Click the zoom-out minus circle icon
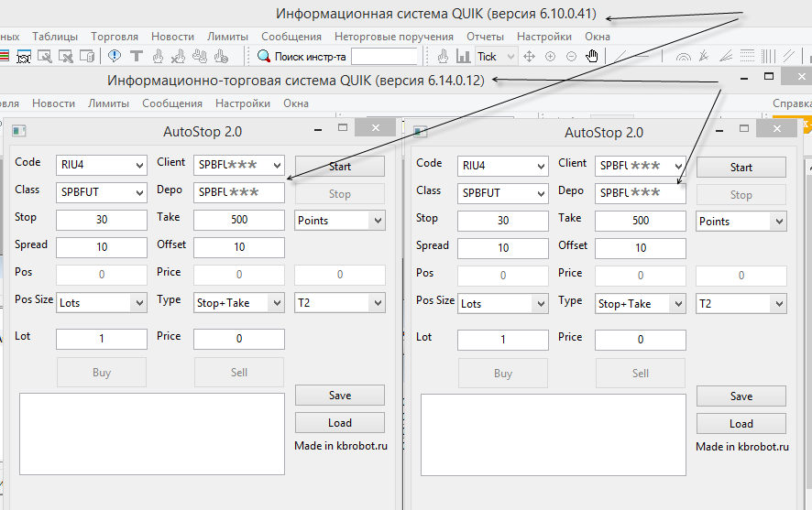 571,57
